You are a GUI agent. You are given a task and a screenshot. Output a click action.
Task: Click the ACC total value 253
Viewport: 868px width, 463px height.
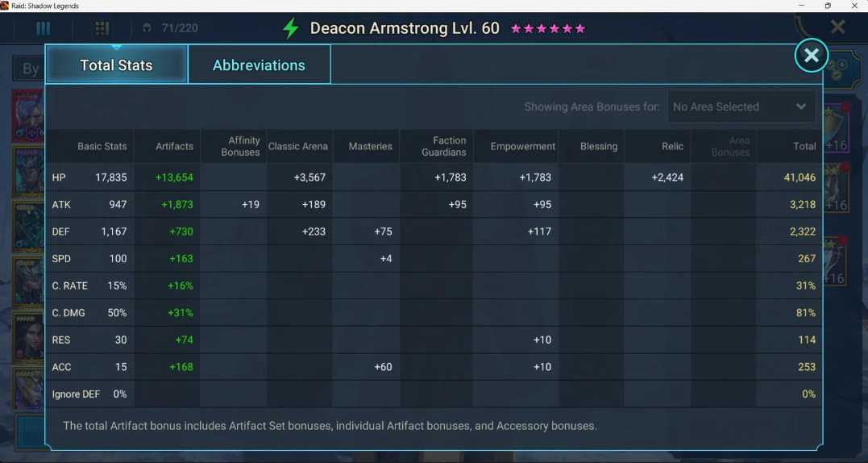[807, 367]
